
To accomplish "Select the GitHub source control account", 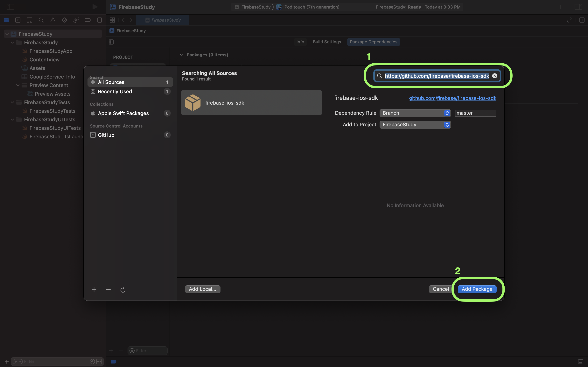I will [130, 135].
